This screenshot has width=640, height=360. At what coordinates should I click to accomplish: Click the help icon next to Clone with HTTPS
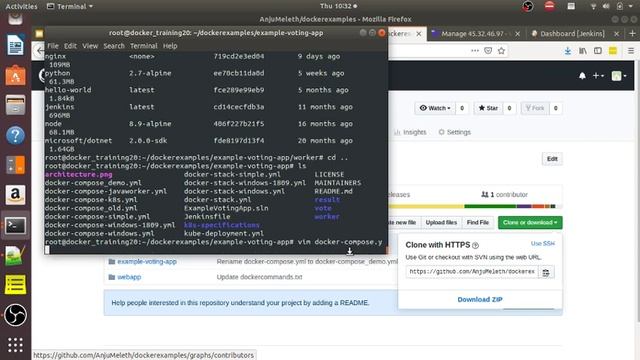(x=475, y=246)
